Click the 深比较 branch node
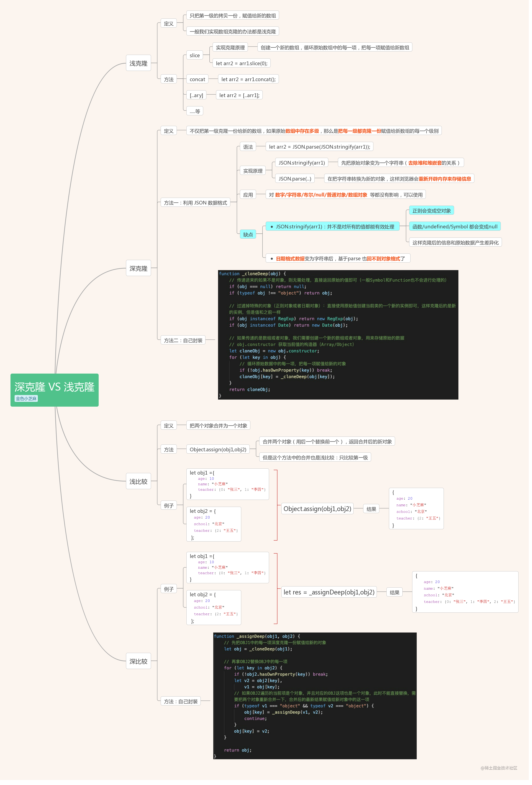 138,661
